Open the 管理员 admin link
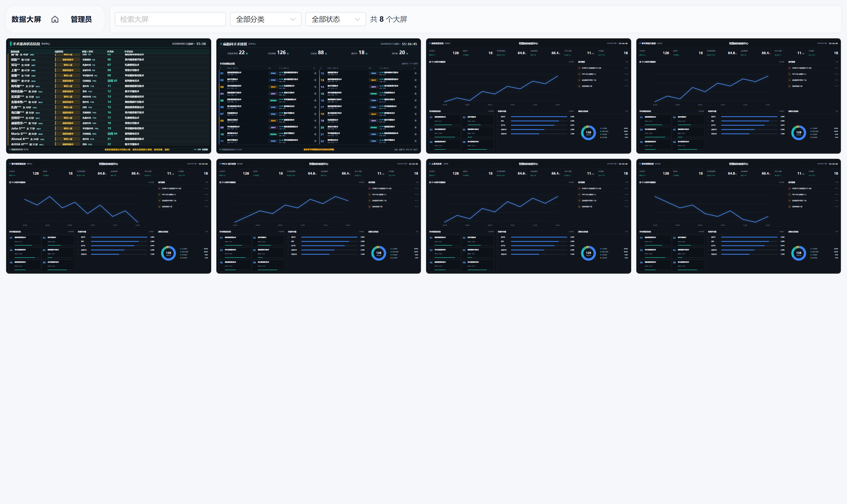The image size is (847, 504). coord(81,19)
